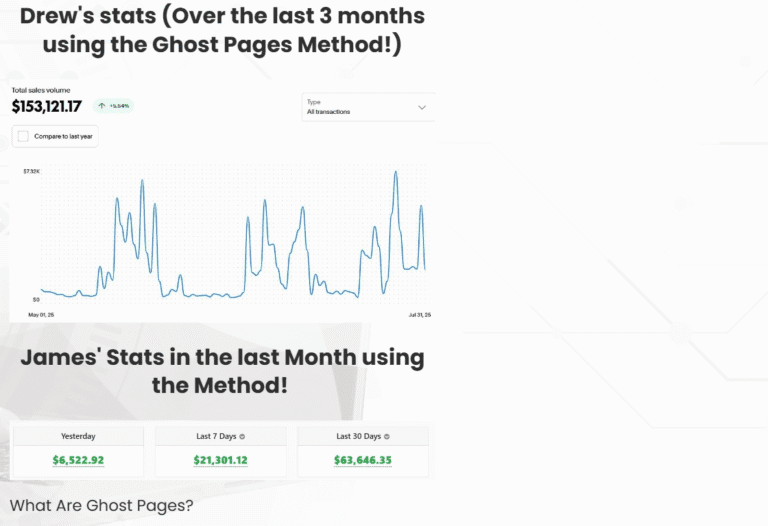Open the Last 7 Days amount $21,301.12
The height and width of the screenshot is (526, 768).
tap(220, 460)
